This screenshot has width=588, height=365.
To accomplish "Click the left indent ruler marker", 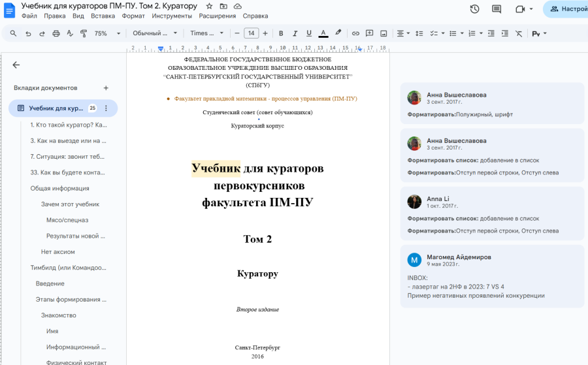I will coord(161,49).
